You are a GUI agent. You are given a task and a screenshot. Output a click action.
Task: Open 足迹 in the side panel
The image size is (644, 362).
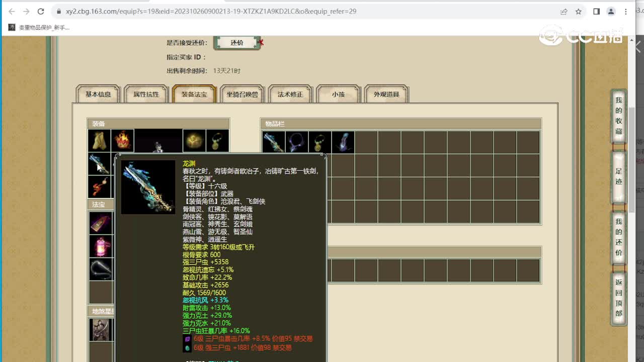point(619,177)
